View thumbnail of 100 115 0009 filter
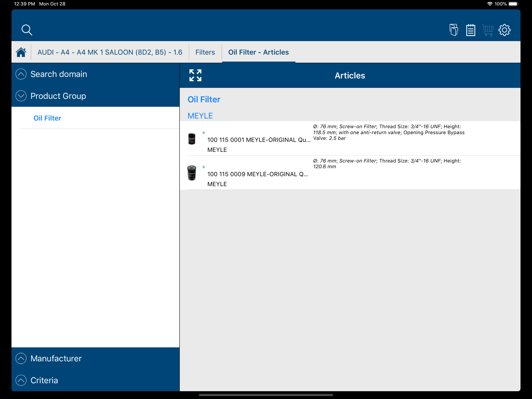The image size is (532, 399). 192,173
